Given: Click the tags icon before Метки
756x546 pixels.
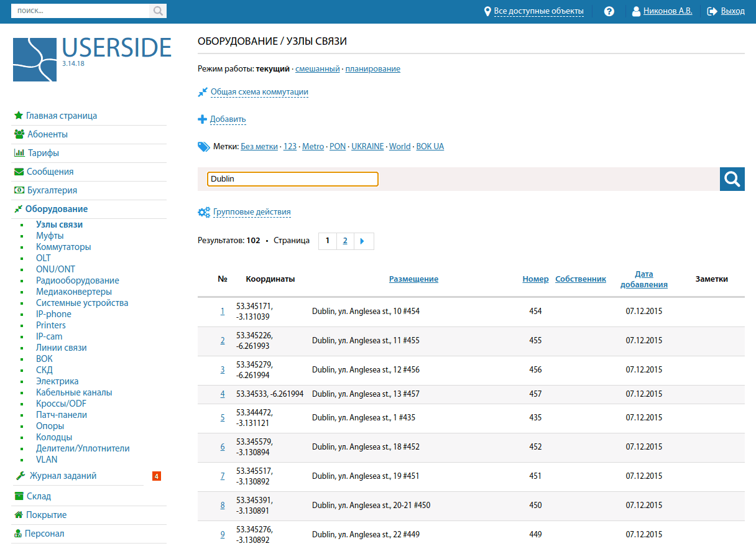Looking at the screenshot, I should pyautogui.click(x=203, y=146).
